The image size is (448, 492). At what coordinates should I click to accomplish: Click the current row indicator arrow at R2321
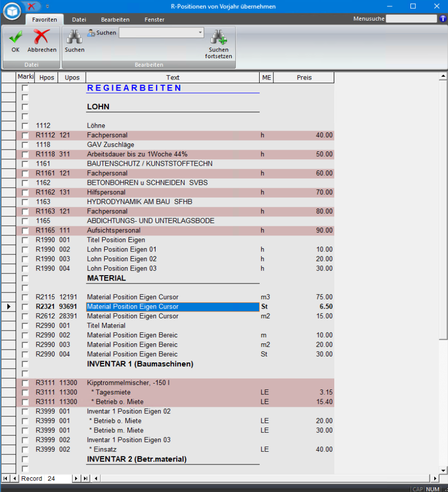[8, 306]
